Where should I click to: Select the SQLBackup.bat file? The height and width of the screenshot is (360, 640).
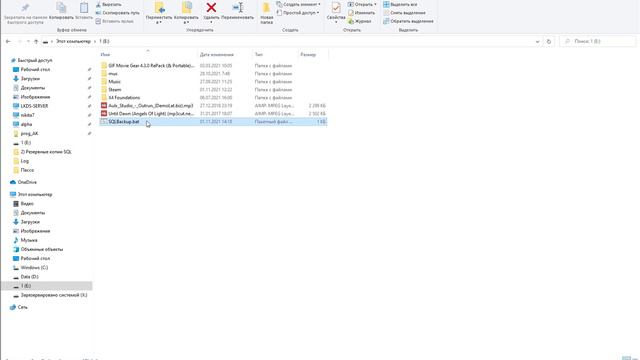(213, 122)
